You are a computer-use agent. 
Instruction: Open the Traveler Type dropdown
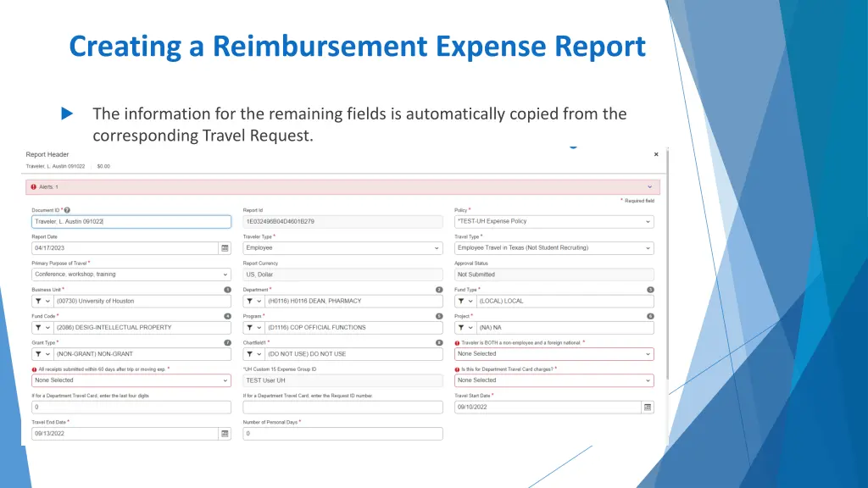(x=342, y=248)
